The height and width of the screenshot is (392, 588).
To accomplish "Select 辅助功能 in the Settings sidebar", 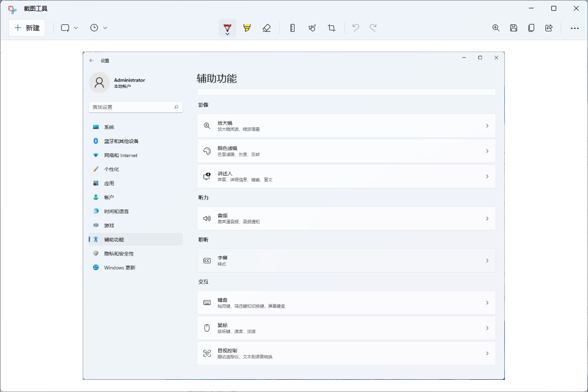I will coord(114,239).
